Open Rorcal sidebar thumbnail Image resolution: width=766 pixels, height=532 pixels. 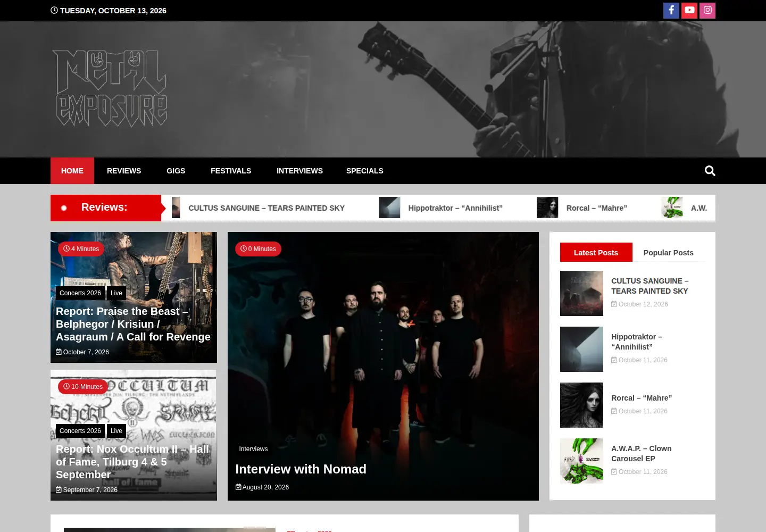click(x=581, y=405)
